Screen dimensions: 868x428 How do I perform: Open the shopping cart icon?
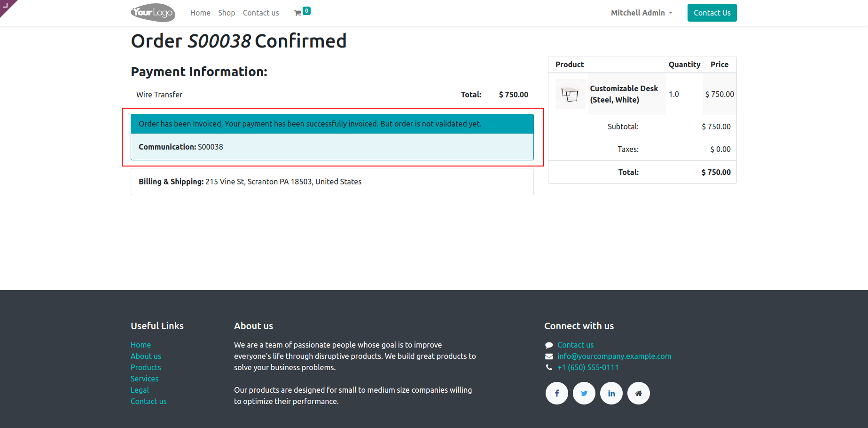298,13
